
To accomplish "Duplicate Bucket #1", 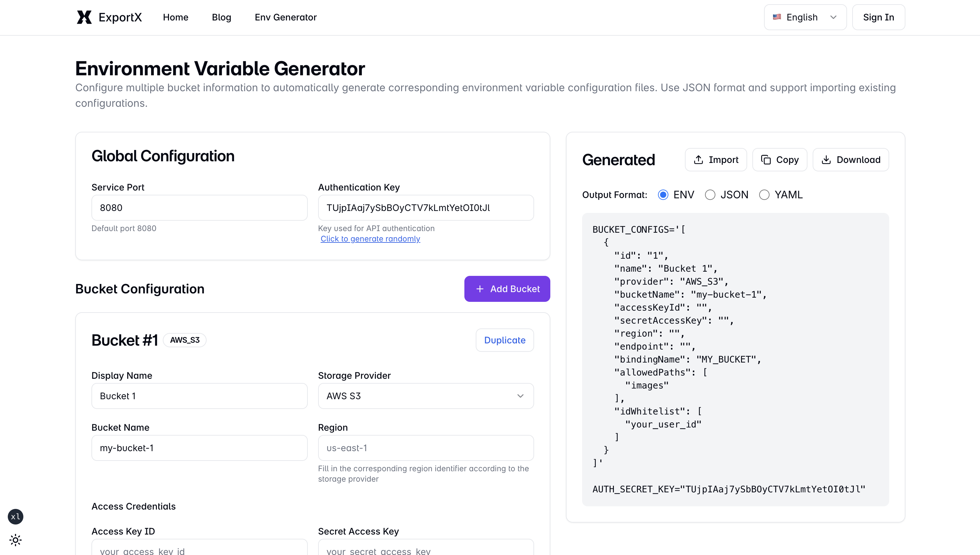I will [x=505, y=340].
